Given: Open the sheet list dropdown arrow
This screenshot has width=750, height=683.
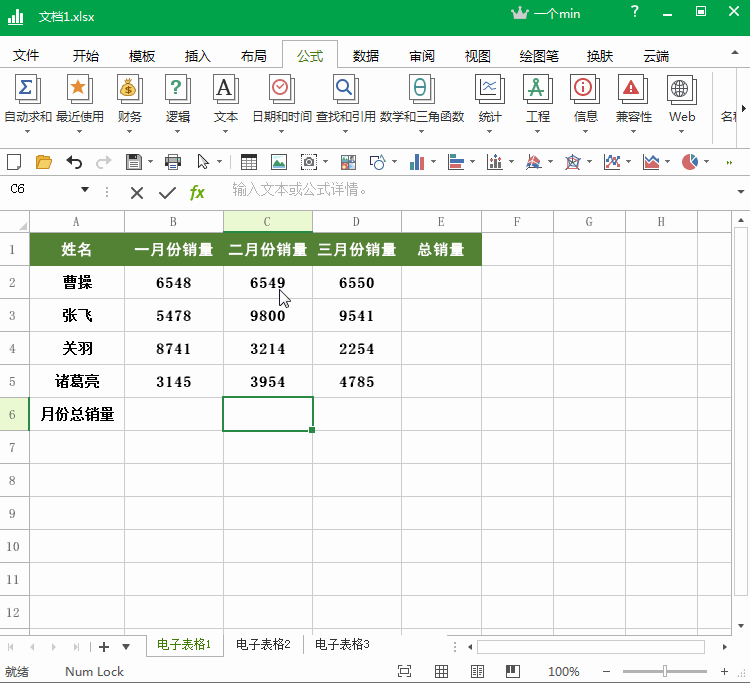Looking at the screenshot, I should pyautogui.click(x=126, y=647).
